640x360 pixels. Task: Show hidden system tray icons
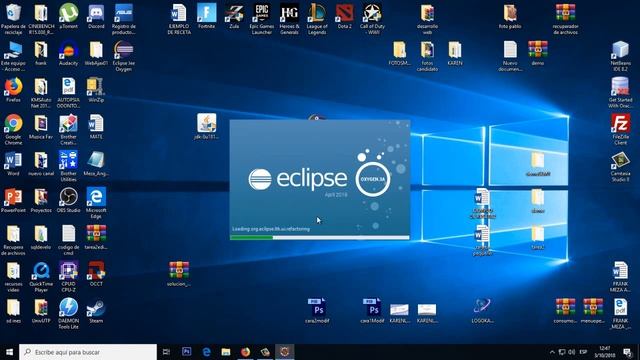(x=552, y=352)
